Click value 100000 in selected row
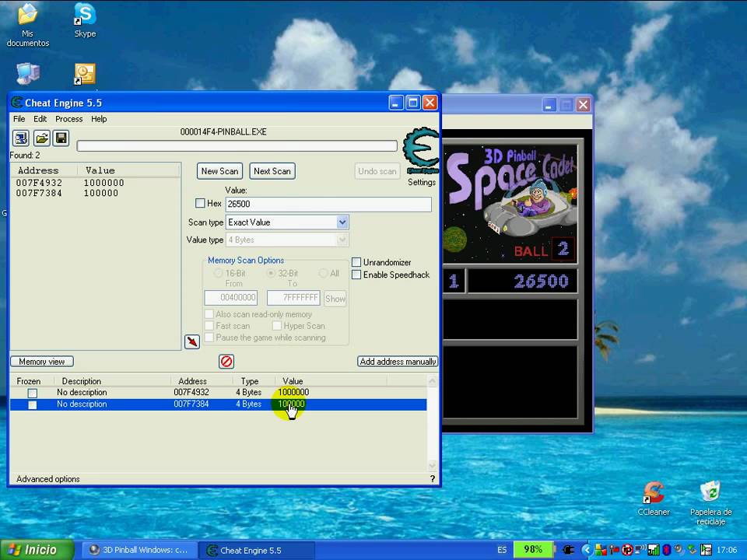This screenshot has height=560, width=747. click(x=291, y=404)
